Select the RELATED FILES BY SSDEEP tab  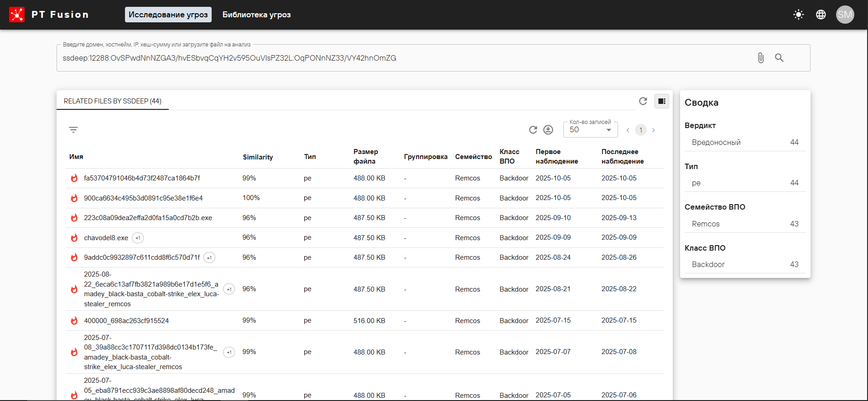(113, 101)
